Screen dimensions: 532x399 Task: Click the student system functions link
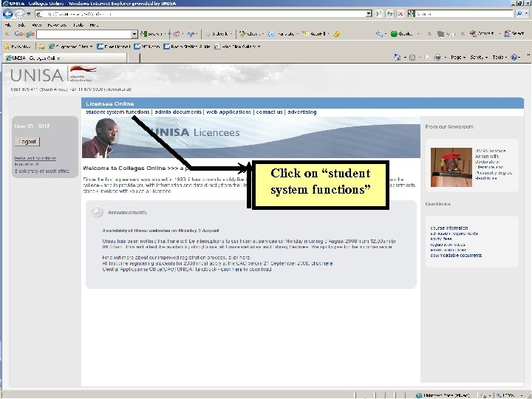click(117, 112)
